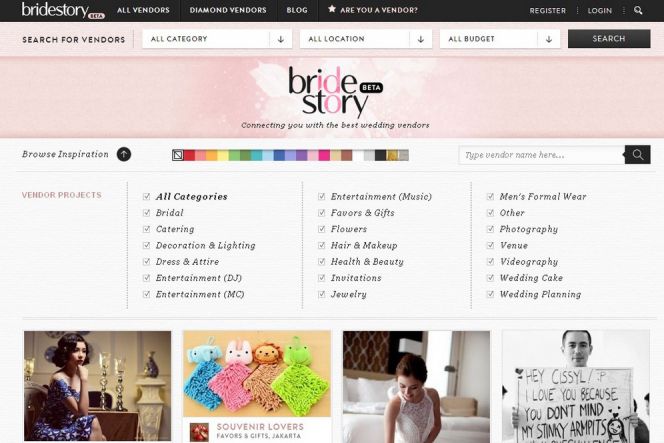This screenshot has height=443, width=664.
Task: Uncheck the Bridal category checkbox
Action: 147,213
